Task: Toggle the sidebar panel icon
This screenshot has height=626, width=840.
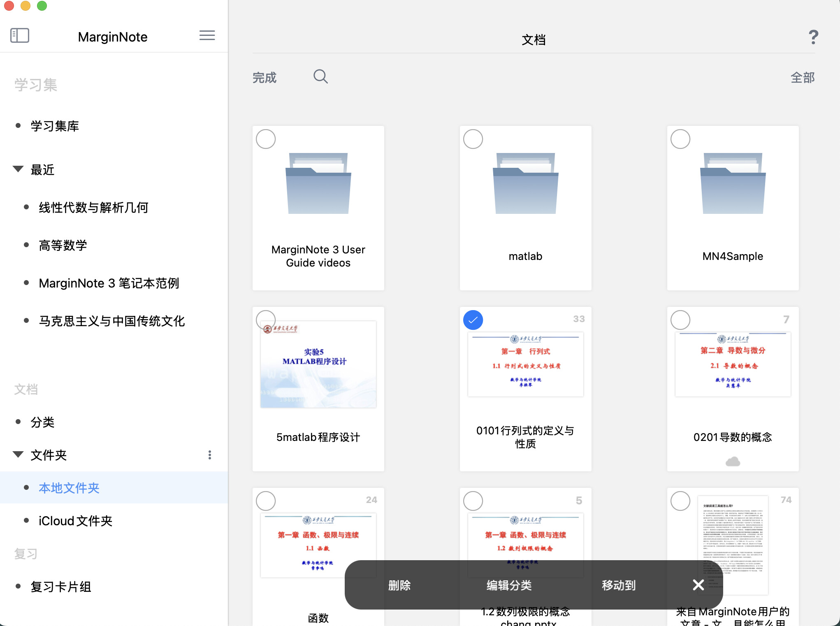Action: pos(19,35)
